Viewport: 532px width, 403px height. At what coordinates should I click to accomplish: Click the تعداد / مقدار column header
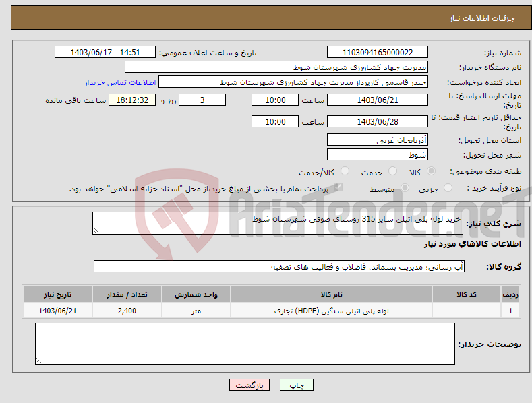(127, 294)
